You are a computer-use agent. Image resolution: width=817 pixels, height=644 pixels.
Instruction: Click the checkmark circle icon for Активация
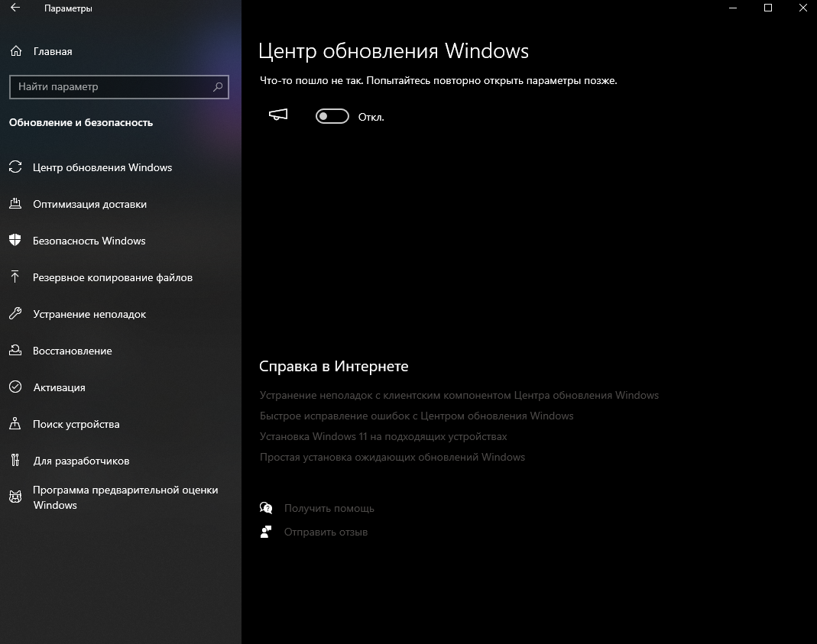click(15, 387)
